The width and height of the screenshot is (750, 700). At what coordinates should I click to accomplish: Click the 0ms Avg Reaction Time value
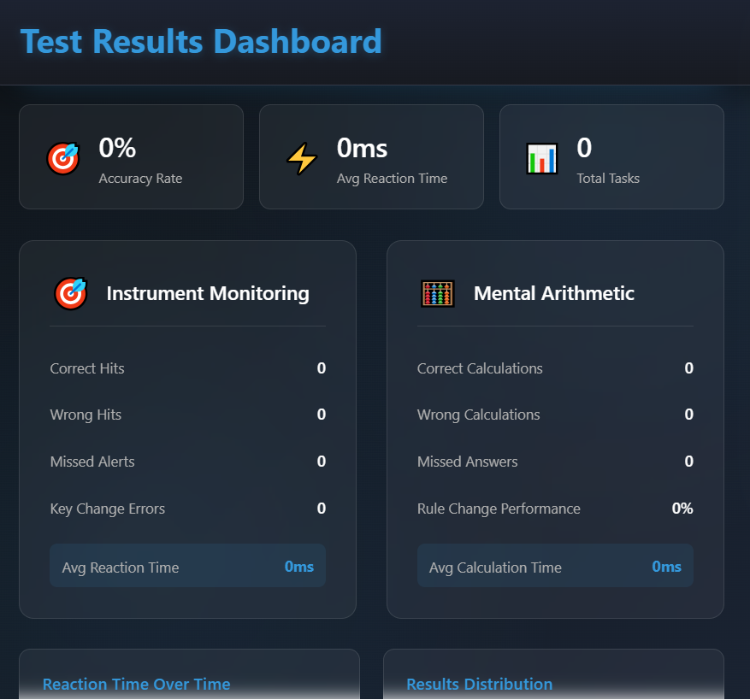(362, 147)
